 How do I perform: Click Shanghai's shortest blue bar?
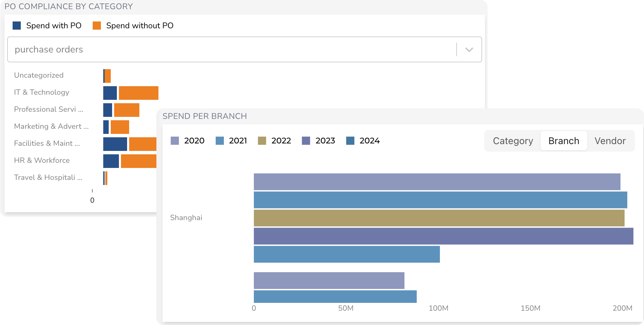[347, 254]
